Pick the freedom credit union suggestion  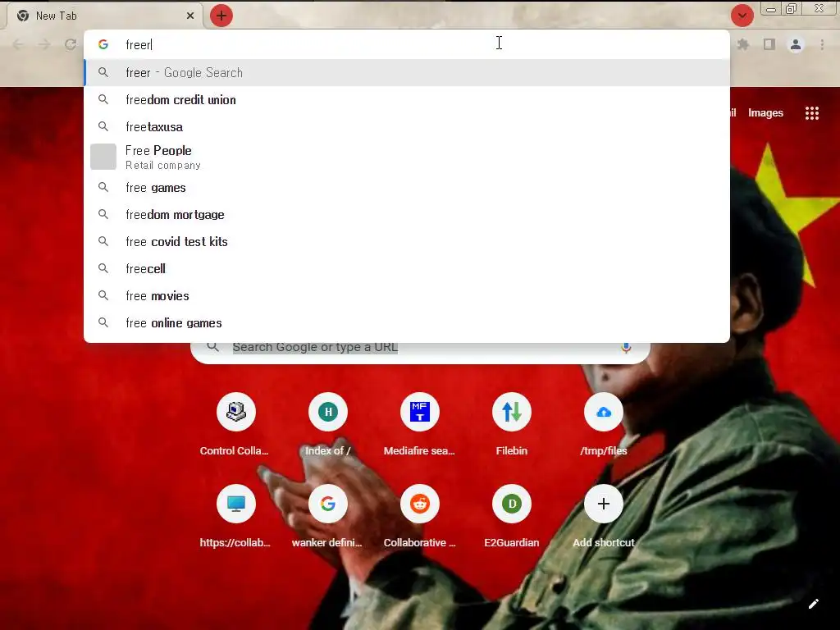[407, 99]
